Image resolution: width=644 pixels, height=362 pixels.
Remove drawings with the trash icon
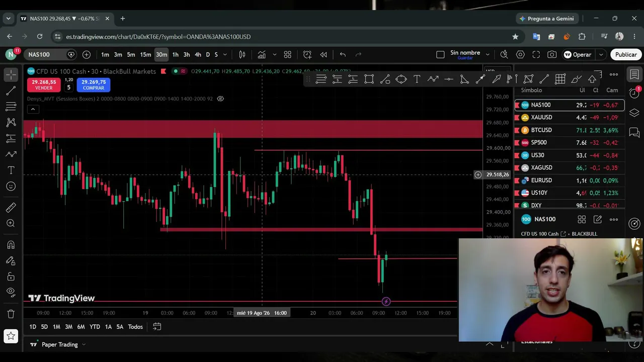11,314
